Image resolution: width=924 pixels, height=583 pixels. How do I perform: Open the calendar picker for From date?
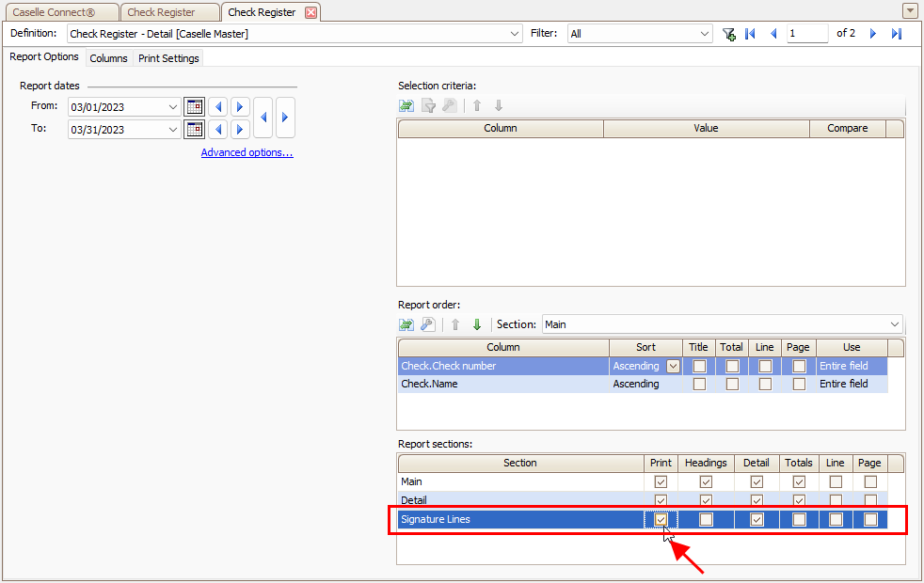(195, 106)
